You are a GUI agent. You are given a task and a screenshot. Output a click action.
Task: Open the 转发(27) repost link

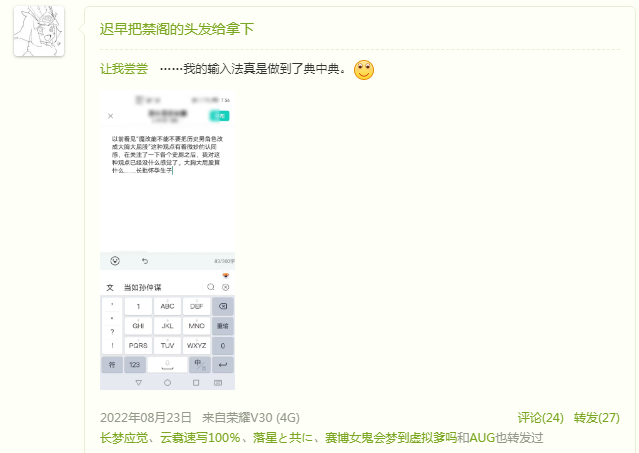click(x=597, y=418)
